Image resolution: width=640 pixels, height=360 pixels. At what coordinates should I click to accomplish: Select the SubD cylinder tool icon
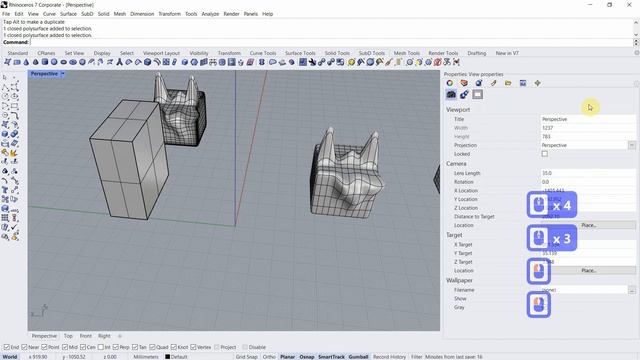point(45,62)
